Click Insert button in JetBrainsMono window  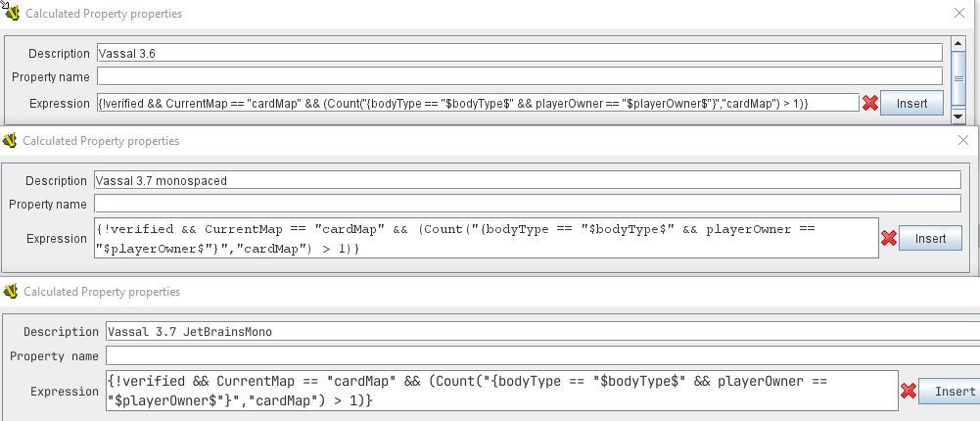click(950, 392)
